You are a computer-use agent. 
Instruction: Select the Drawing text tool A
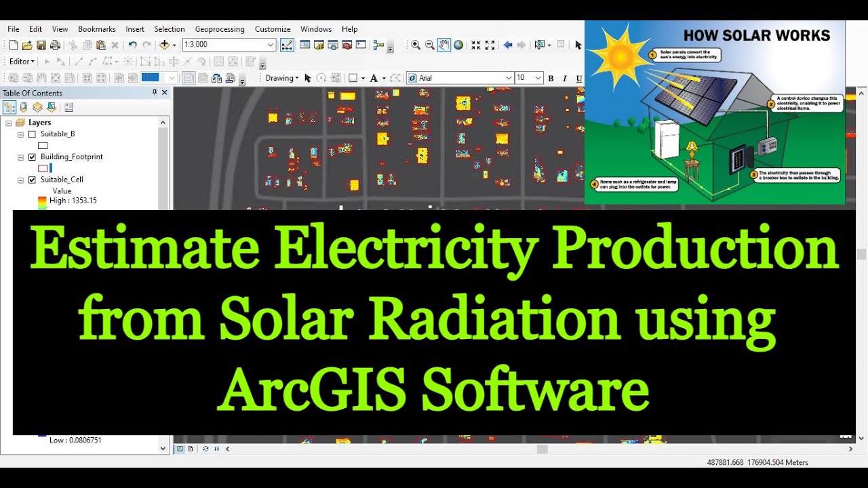click(374, 78)
